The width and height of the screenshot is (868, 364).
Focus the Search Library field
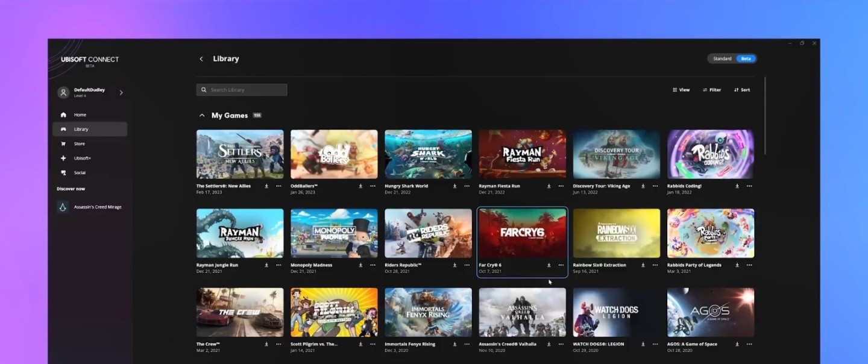tap(242, 90)
